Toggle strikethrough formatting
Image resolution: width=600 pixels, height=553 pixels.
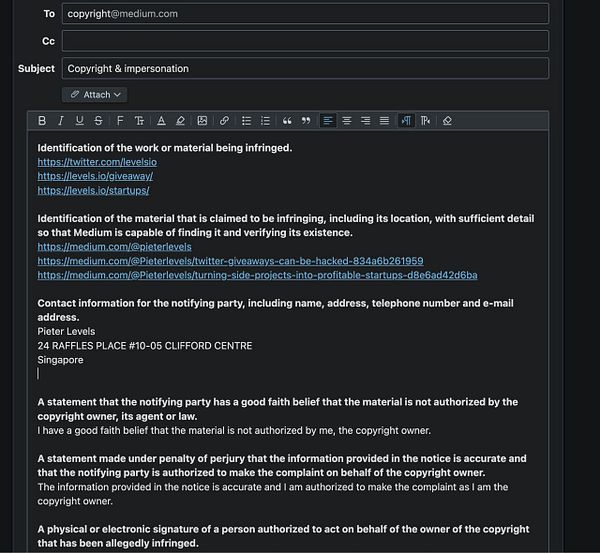pyautogui.click(x=98, y=121)
